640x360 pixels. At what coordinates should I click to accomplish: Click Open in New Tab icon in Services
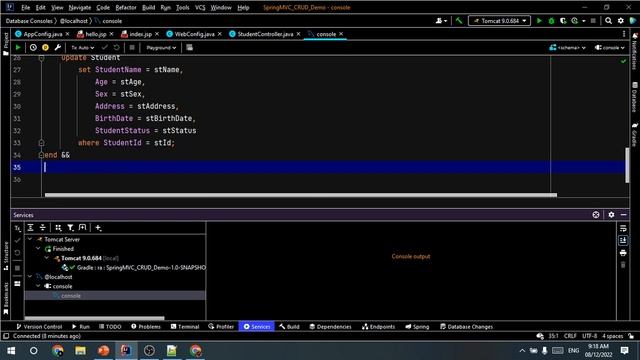coord(82,228)
